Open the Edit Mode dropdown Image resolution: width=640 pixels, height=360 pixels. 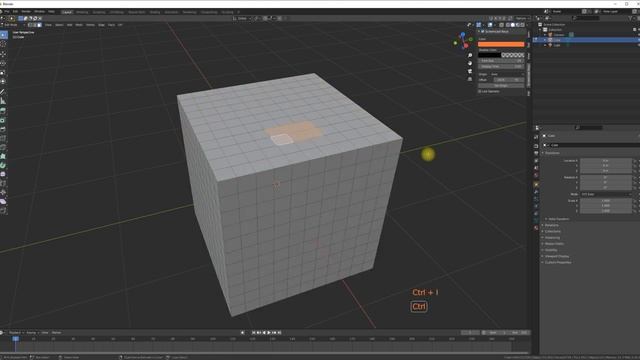pos(13,25)
